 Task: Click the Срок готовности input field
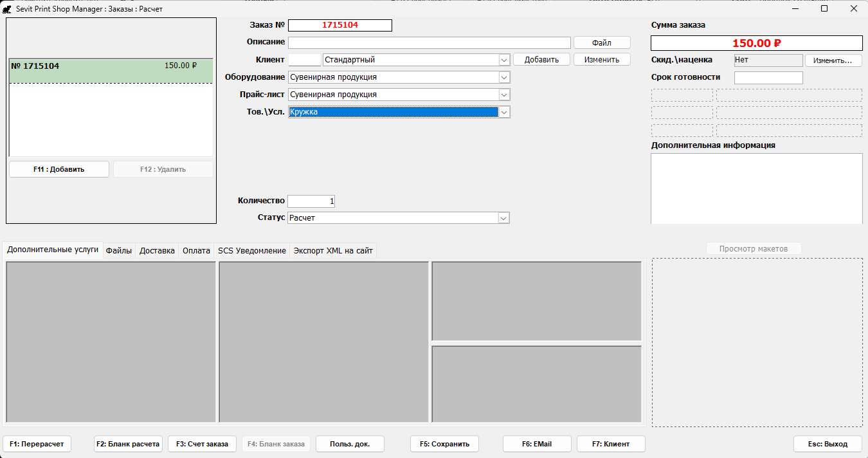(768, 78)
